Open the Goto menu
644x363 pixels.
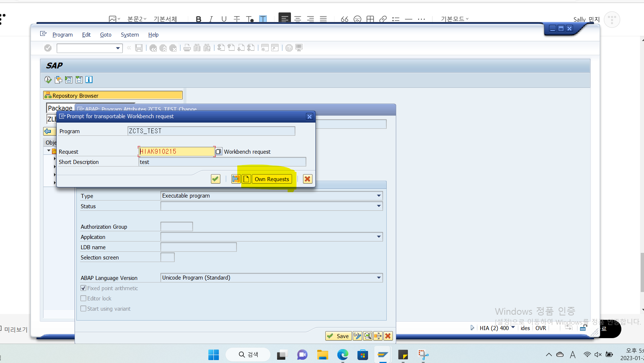coord(106,35)
